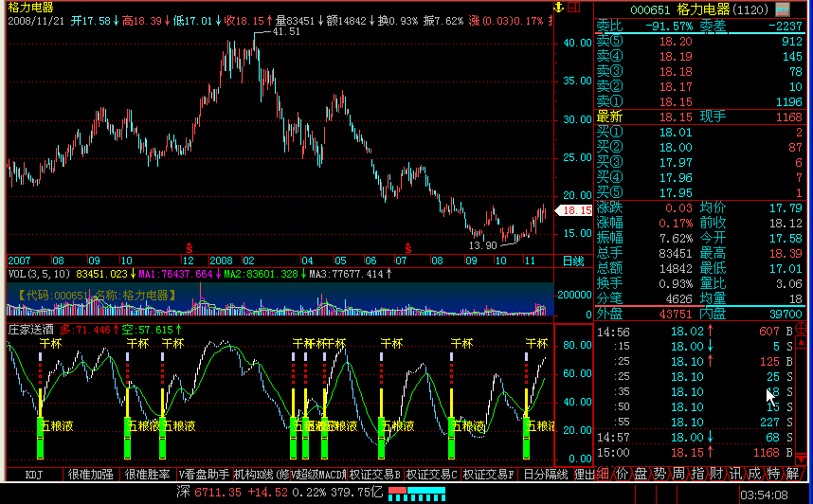Click the 卖⑤ ask row priced 18.20
Image resolution: width=813 pixels, height=504 pixels.
click(699, 41)
